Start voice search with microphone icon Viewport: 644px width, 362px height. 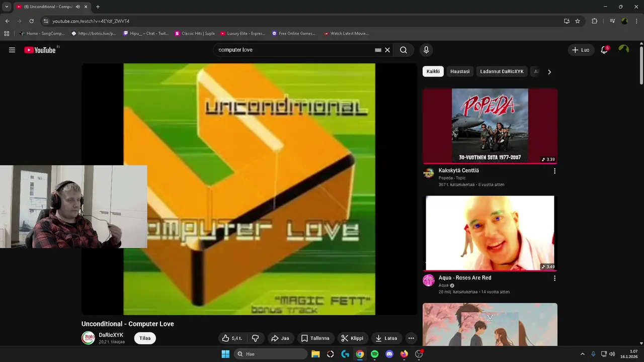pyautogui.click(x=426, y=50)
